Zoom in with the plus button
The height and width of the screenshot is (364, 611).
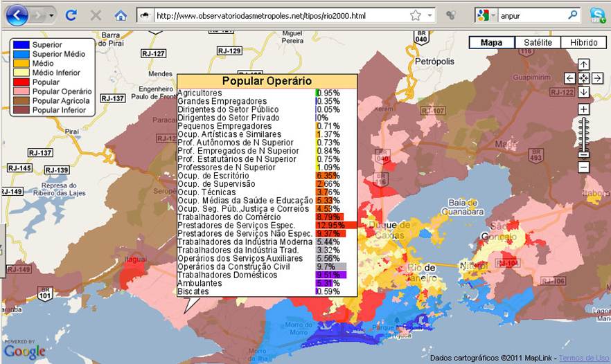point(583,109)
